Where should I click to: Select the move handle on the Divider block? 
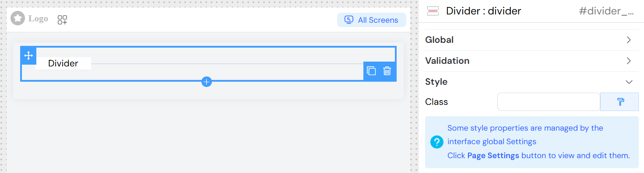click(28, 55)
